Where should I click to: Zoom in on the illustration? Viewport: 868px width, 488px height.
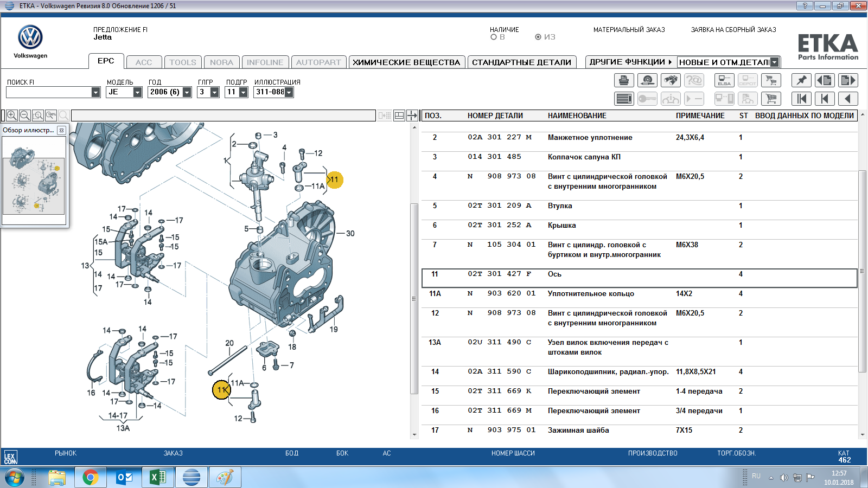tap(12, 115)
